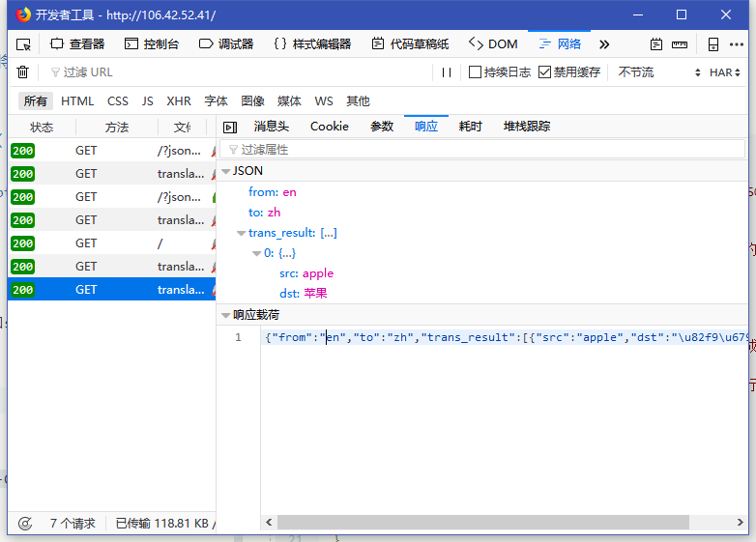Click the 'to: zh' JSON property

point(264,213)
